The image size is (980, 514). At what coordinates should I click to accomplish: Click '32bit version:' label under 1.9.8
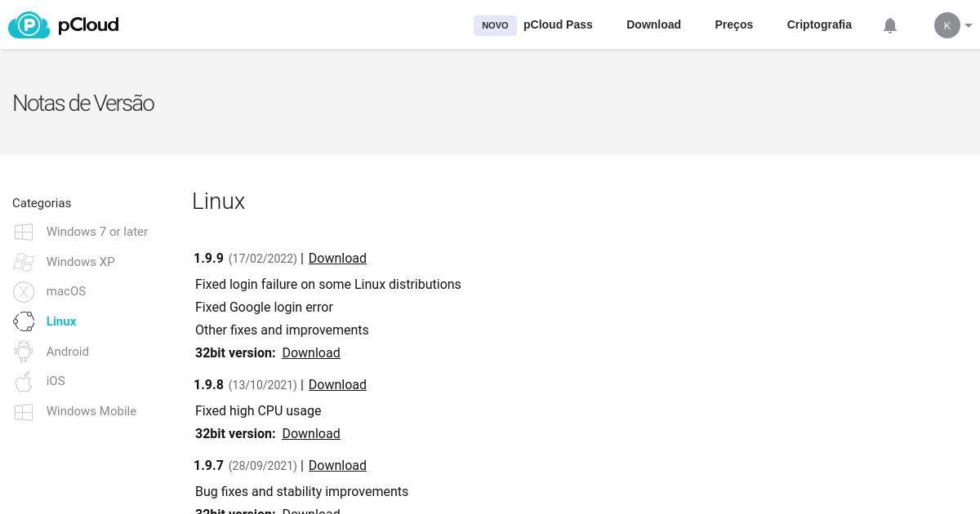[235, 434]
